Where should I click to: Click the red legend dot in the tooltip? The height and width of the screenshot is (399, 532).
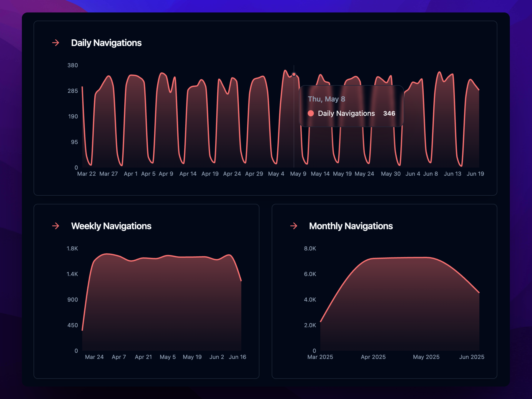coord(311,113)
